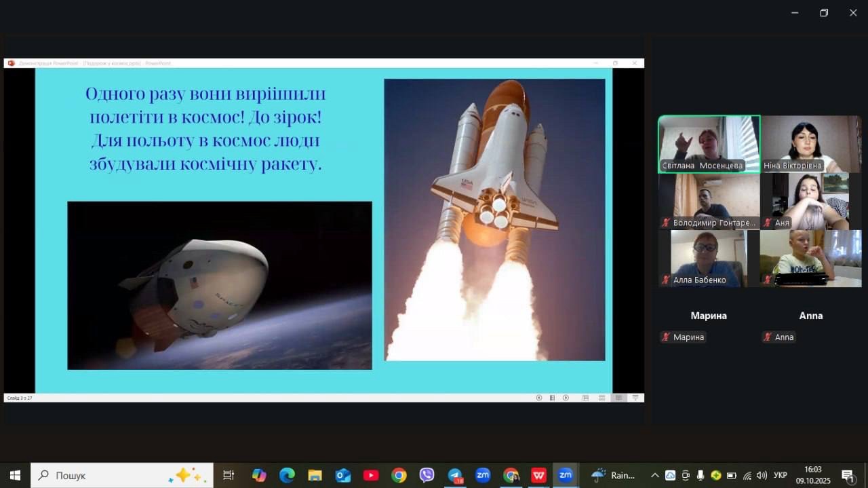868x488 pixels.
Task: Open the Anna participant tile
Action: coord(810,316)
